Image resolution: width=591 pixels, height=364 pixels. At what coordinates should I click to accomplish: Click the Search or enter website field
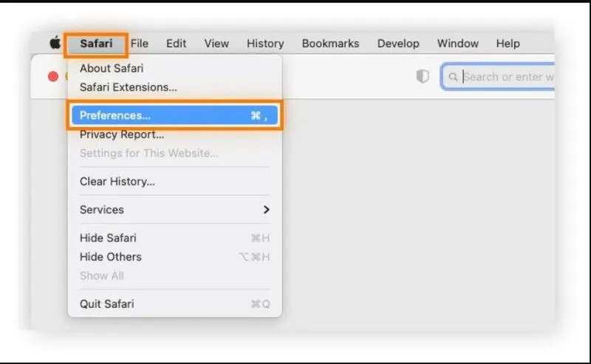(x=498, y=77)
